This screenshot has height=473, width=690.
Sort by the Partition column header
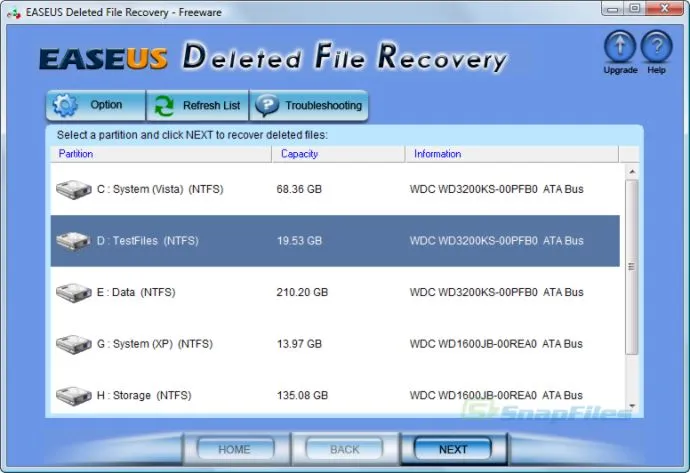tap(161, 154)
